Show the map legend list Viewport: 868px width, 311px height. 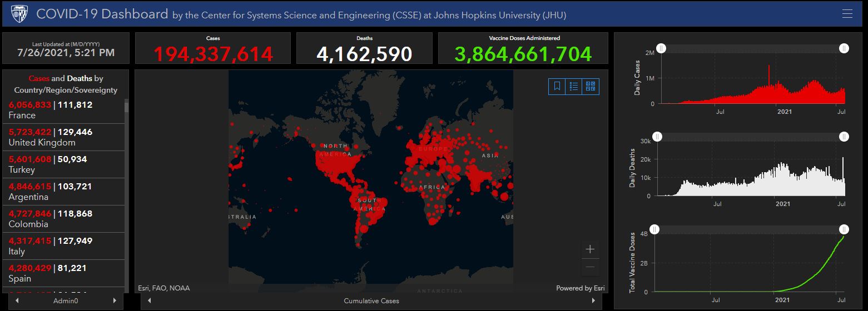(x=574, y=86)
